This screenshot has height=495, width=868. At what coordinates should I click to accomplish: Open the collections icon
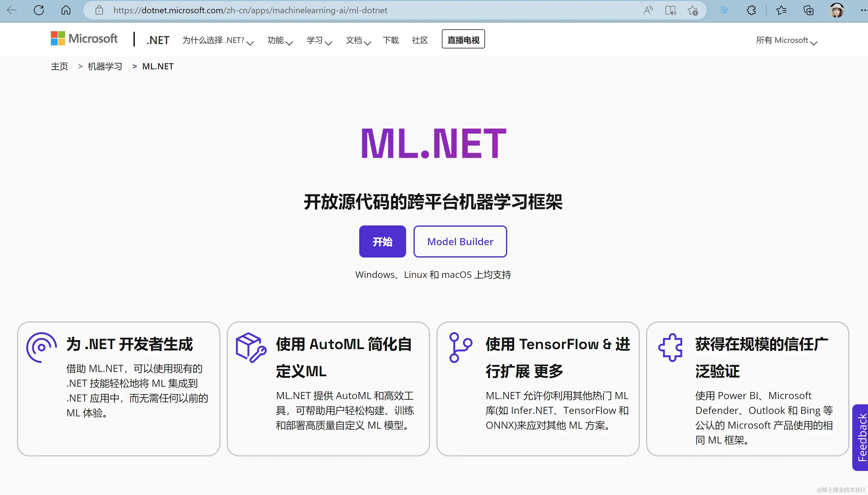click(808, 10)
